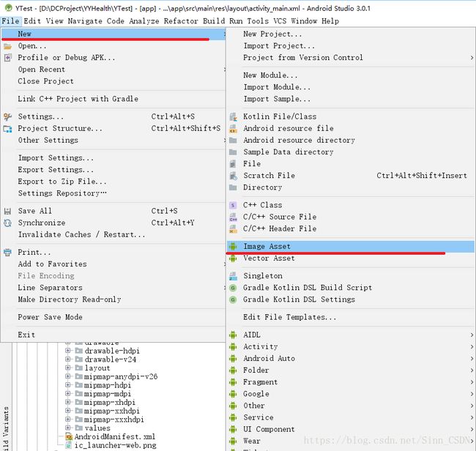Expand the mipmap-anydpi-v26 folder node
Viewport: 476px width, 451px height.
pos(68,376)
